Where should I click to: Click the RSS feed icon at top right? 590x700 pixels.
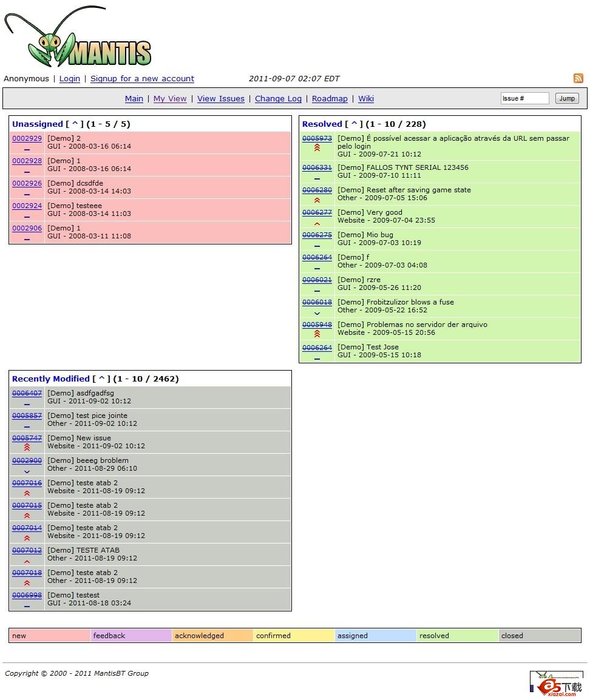[578, 78]
